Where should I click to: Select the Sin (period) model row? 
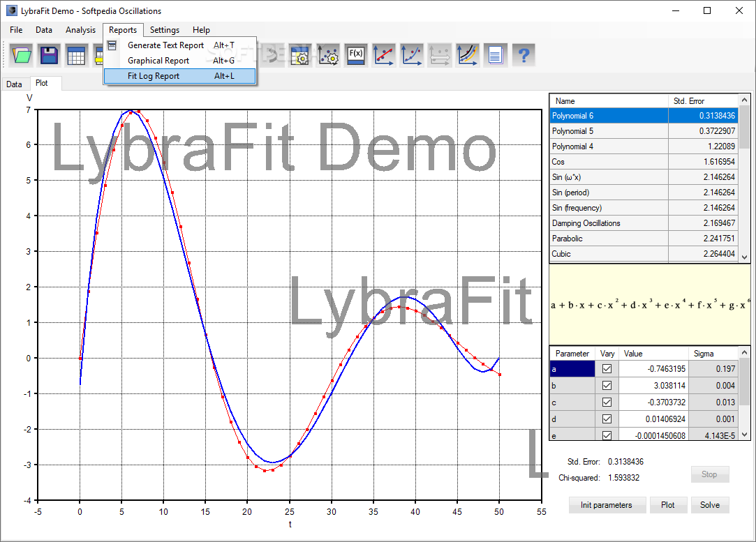(644, 193)
